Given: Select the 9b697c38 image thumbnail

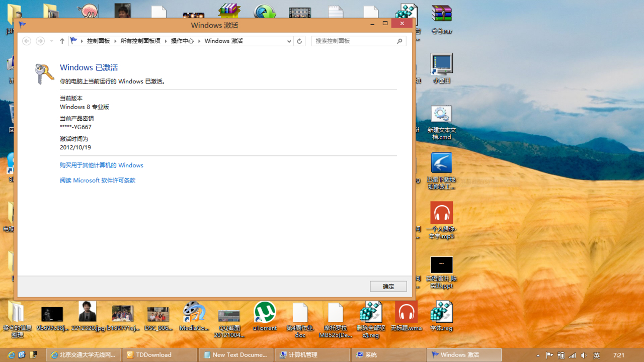Looking at the screenshot, I should click(x=52, y=318).
